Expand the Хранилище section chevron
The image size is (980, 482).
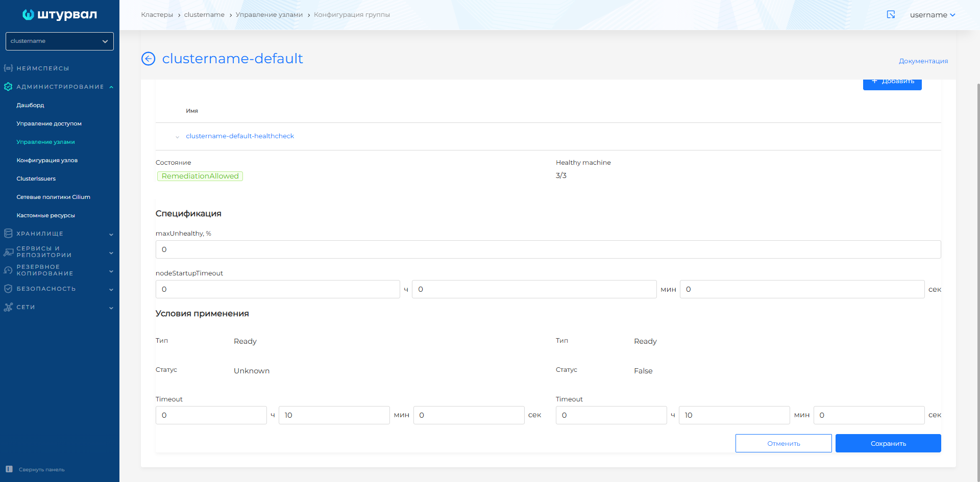coord(111,235)
